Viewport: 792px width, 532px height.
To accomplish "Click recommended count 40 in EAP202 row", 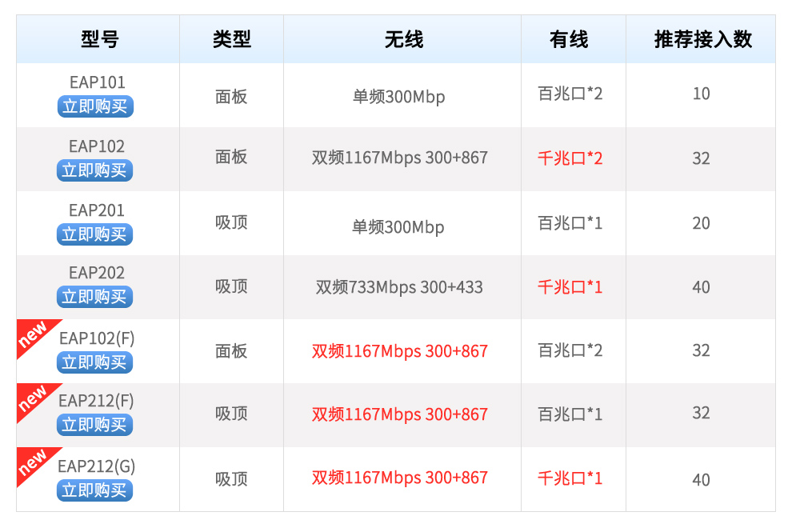I will coord(701,287).
